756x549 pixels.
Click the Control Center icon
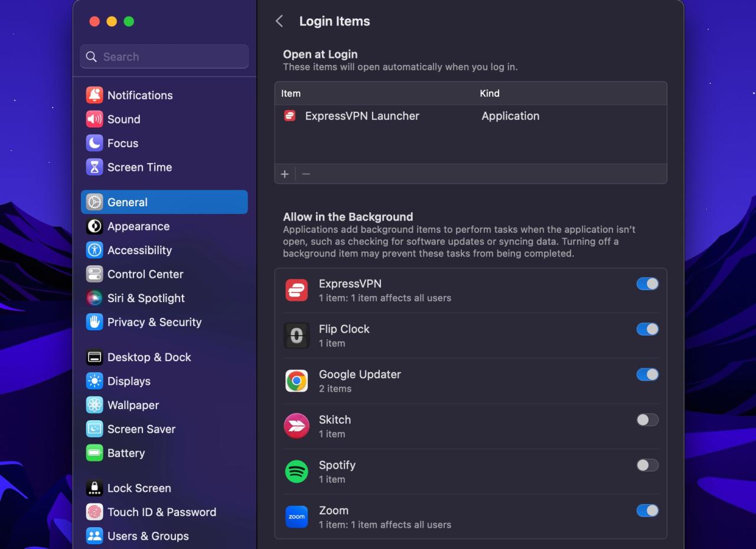94,274
